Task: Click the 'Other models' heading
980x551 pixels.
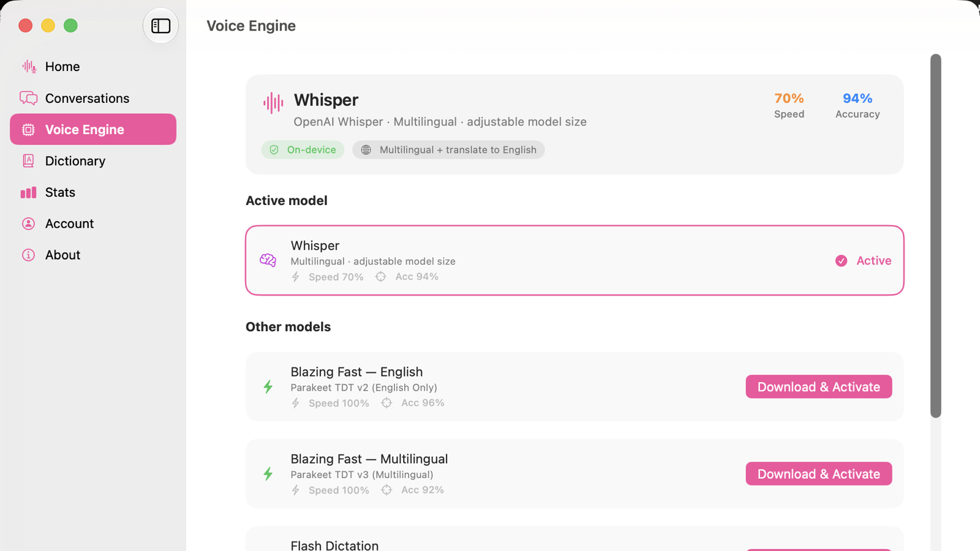Action: pyautogui.click(x=288, y=327)
